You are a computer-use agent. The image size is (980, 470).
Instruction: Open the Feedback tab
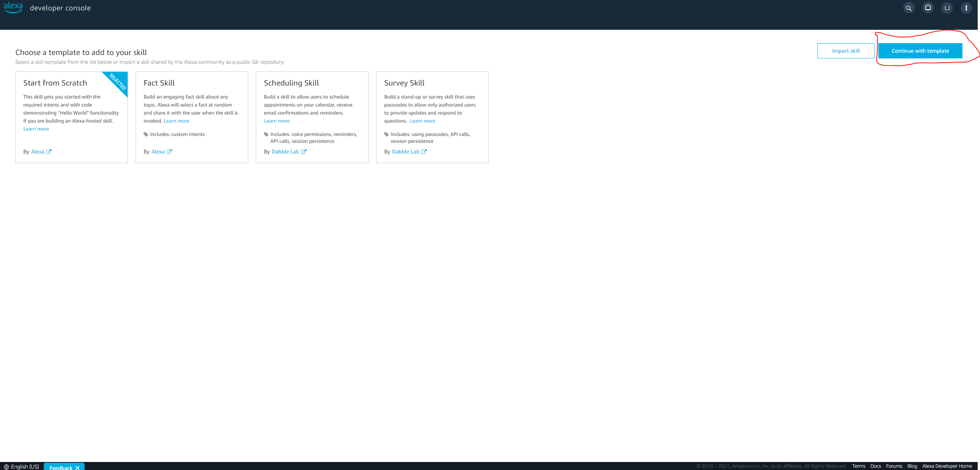click(x=61, y=467)
